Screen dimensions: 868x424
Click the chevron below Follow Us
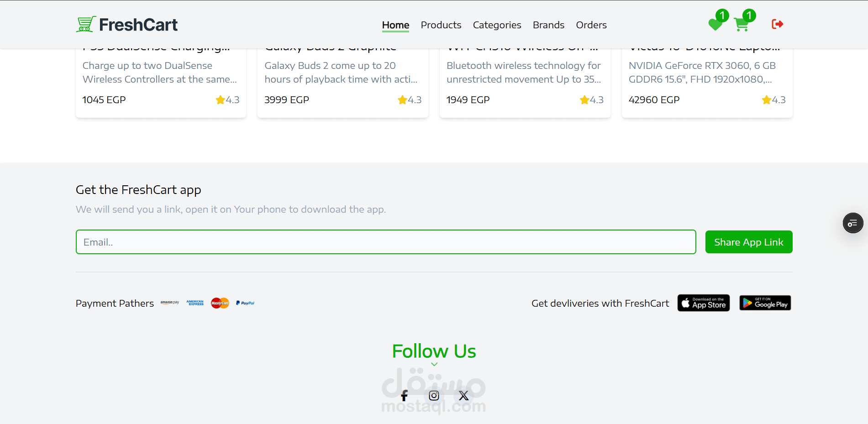[x=434, y=364]
